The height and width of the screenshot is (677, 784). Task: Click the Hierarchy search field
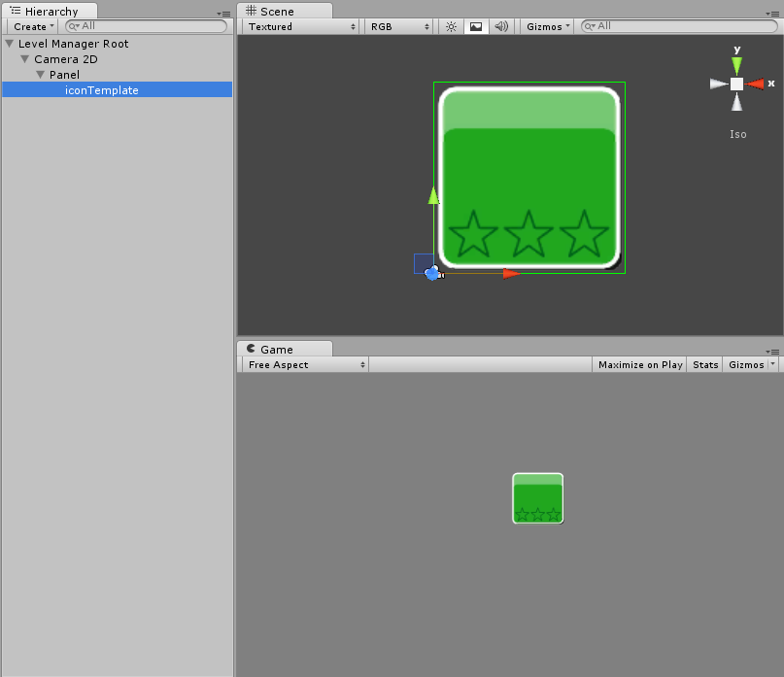click(x=146, y=27)
